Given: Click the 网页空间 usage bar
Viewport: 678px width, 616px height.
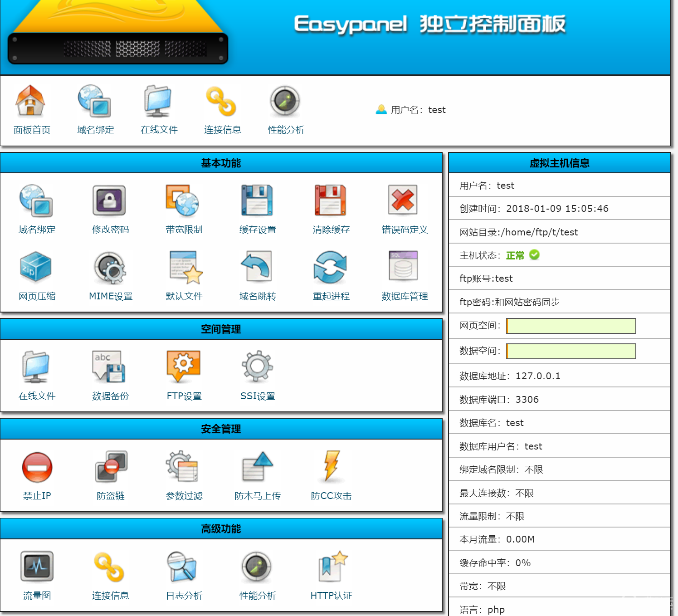Looking at the screenshot, I should pyautogui.click(x=571, y=326).
